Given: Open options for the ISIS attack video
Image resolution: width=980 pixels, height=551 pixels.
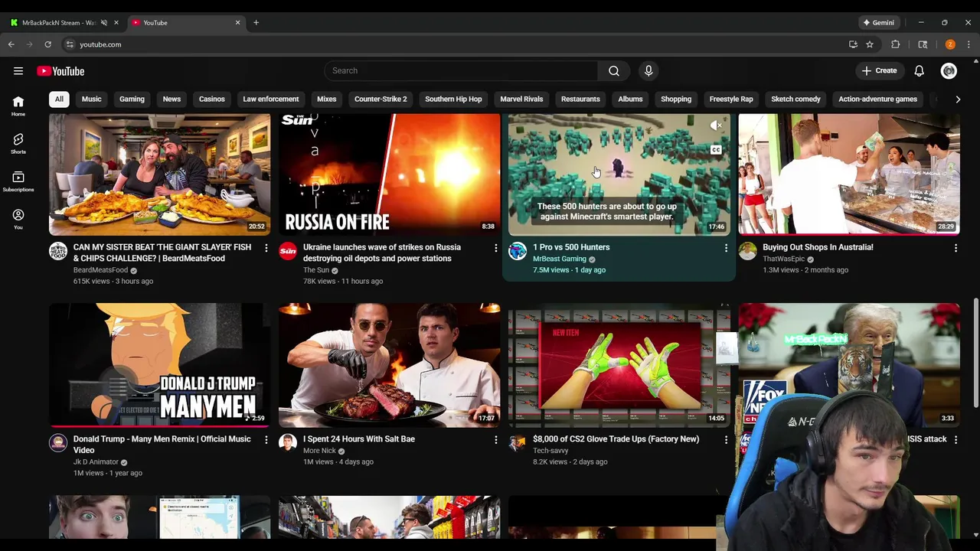Looking at the screenshot, I should pos(955,440).
